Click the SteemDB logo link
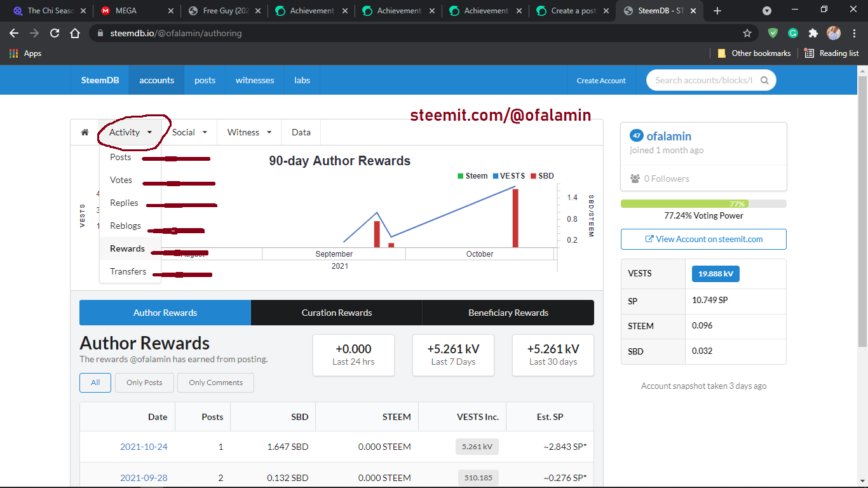Screen dimensions: 868x488 tap(100, 80)
